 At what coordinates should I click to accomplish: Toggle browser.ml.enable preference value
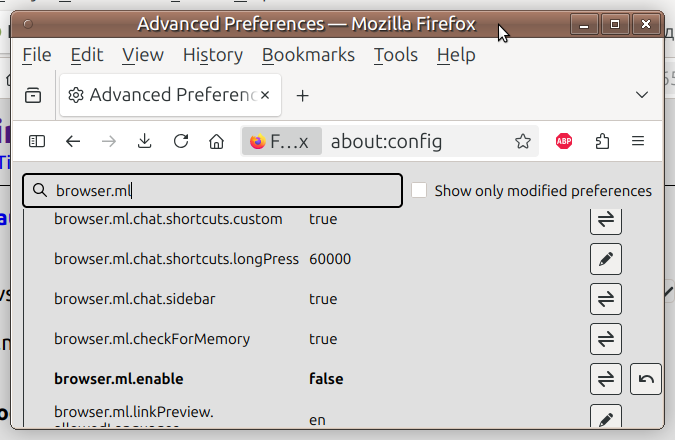point(605,379)
